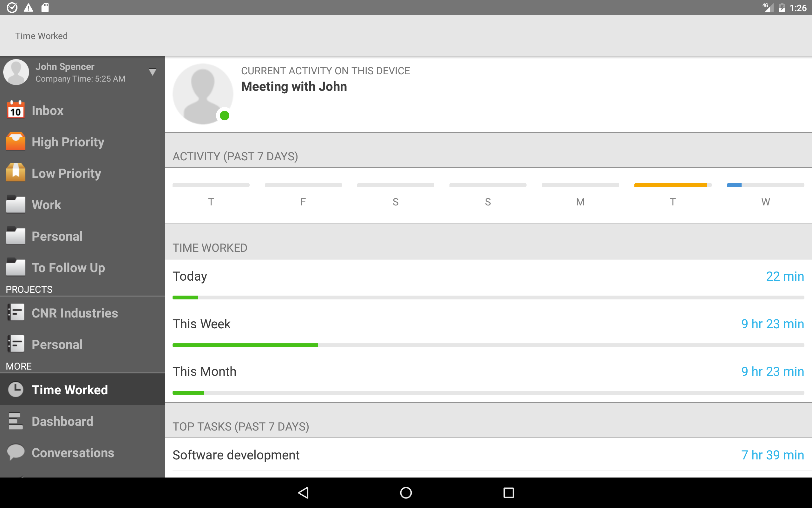Tap the large current activity profile picture
The width and height of the screenshot is (812, 508).
tap(203, 94)
